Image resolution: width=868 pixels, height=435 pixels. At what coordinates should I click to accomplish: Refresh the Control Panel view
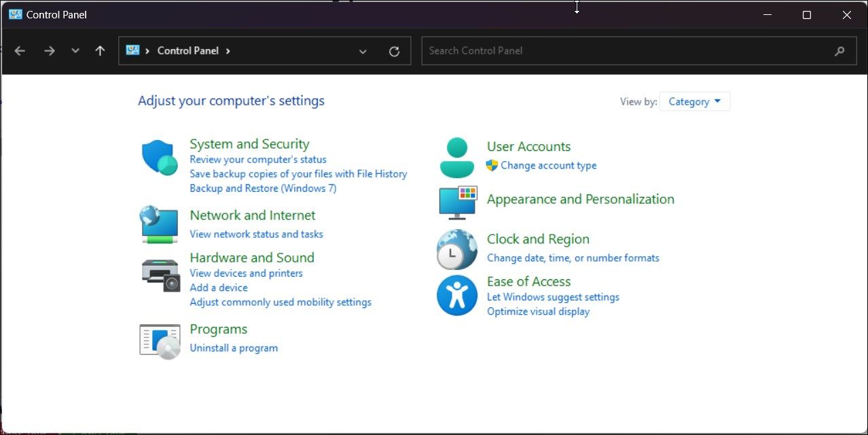(x=394, y=51)
